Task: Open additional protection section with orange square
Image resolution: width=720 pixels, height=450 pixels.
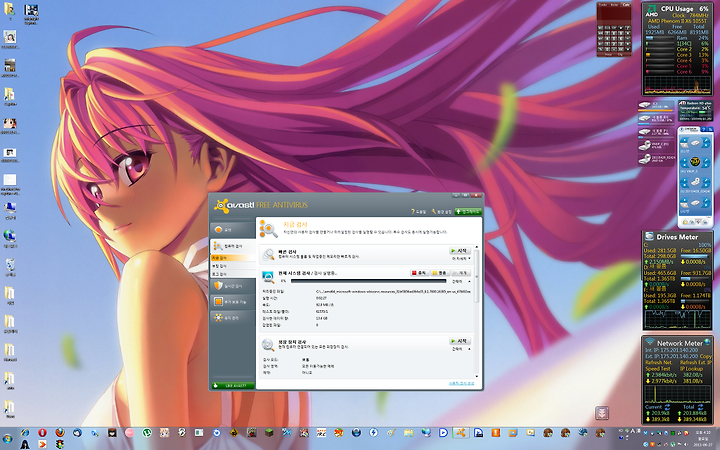Action: pyautogui.click(x=232, y=302)
